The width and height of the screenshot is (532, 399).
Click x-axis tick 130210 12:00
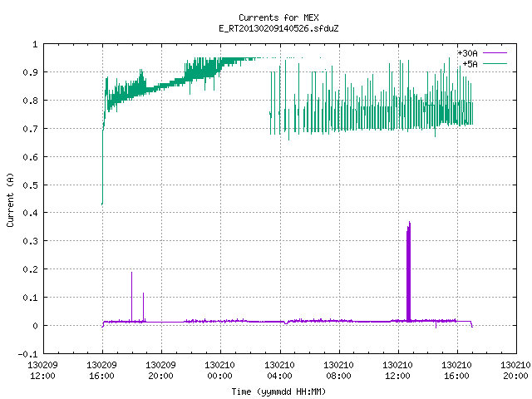click(397, 371)
